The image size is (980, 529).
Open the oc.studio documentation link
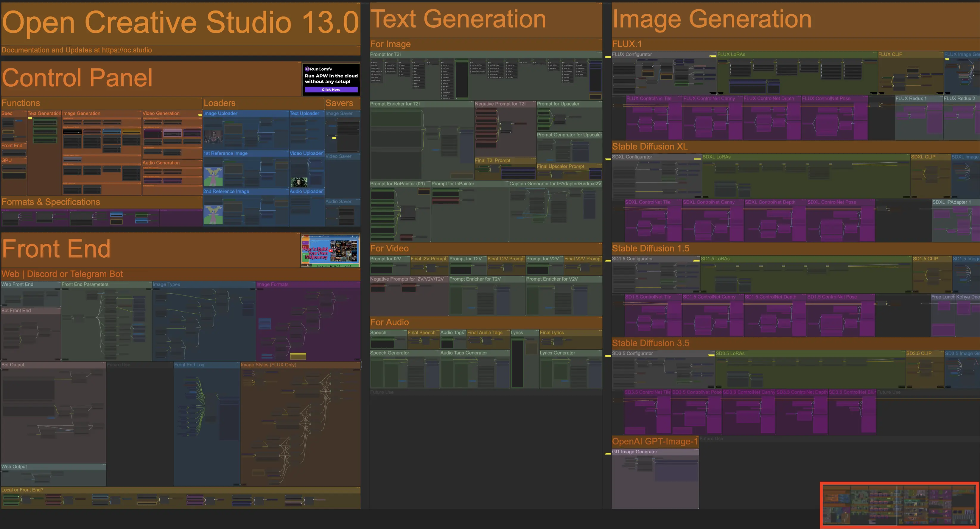[127, 50]
